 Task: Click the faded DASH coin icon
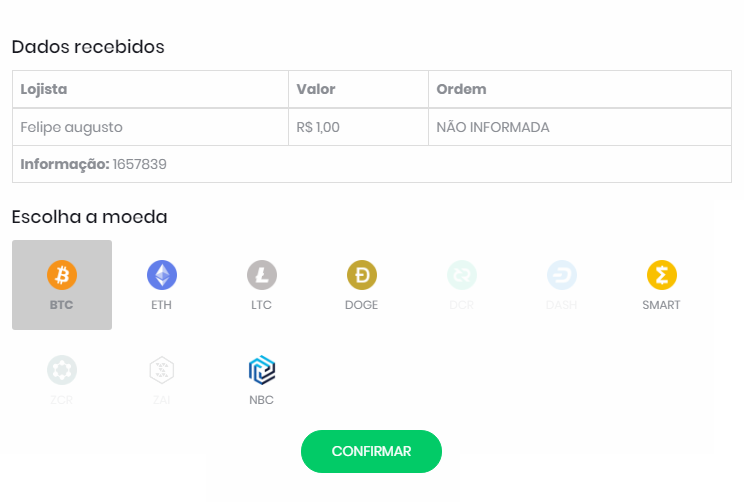pos(562,275)
